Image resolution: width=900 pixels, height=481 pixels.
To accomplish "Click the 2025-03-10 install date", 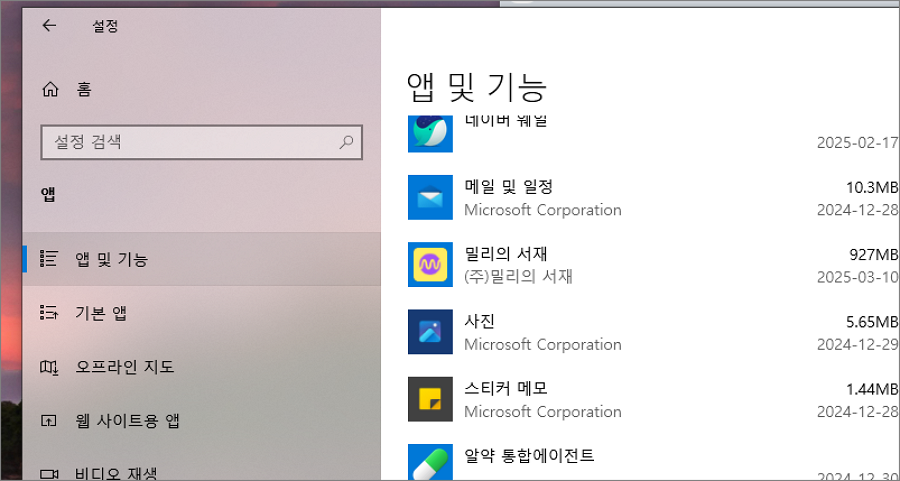I will pyautogui.click(x=858, y=277).
